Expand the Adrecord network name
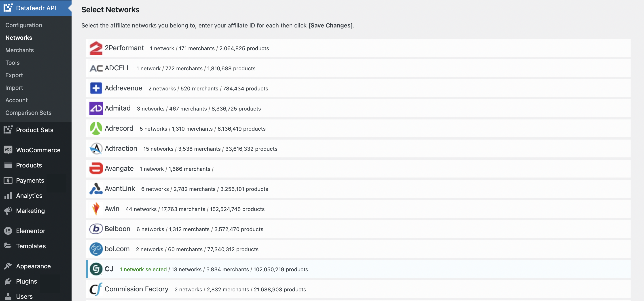Screen dimensions: 644x301 click(119, 128)
